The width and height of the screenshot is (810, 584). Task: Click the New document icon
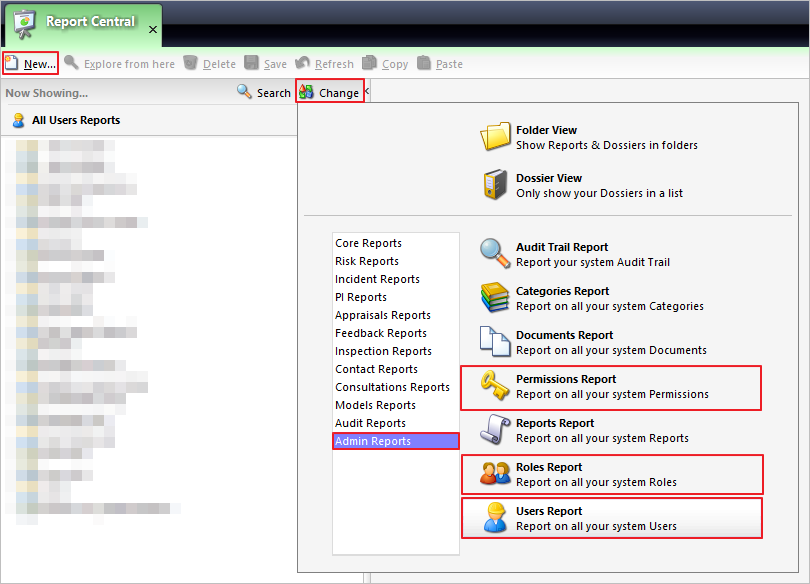pos(11,63)
